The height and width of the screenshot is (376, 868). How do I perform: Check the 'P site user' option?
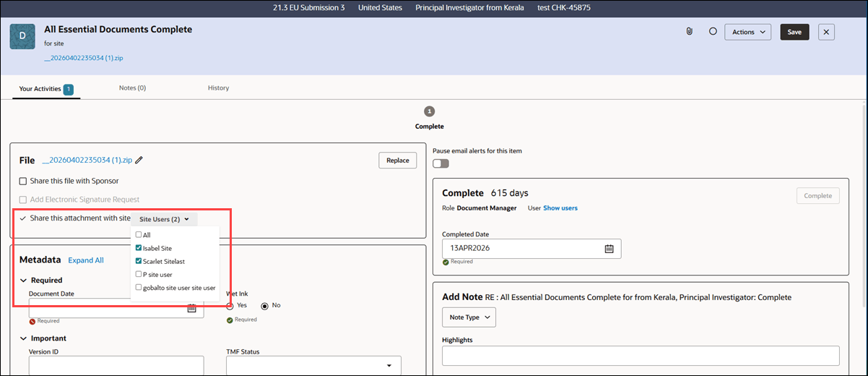139,275
